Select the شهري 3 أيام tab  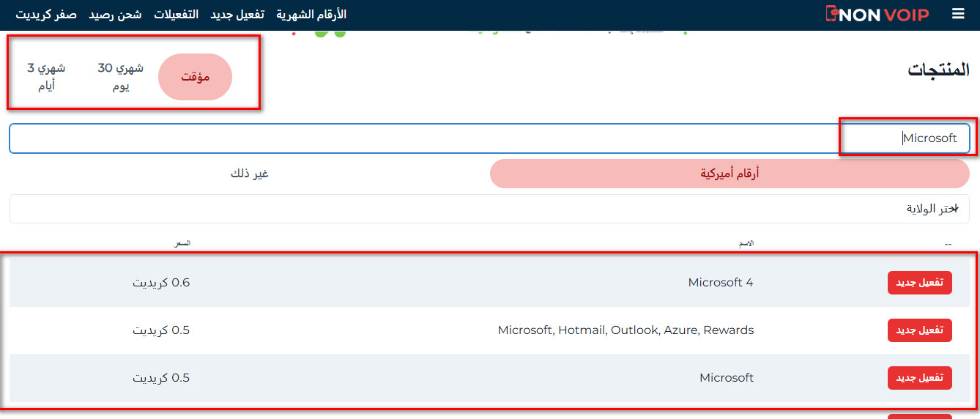(46, 77)
